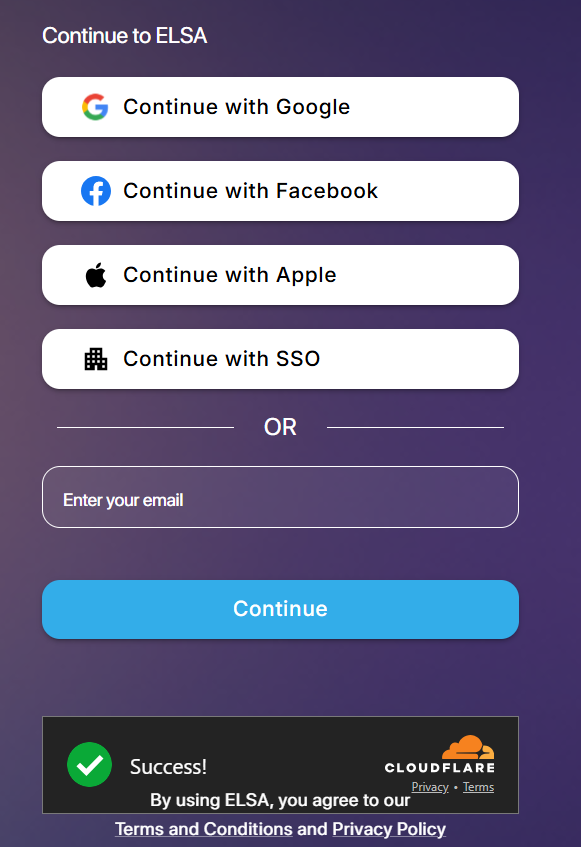Select Continue with Google button
Screen dimensions: 581x847
coord(280,107)
